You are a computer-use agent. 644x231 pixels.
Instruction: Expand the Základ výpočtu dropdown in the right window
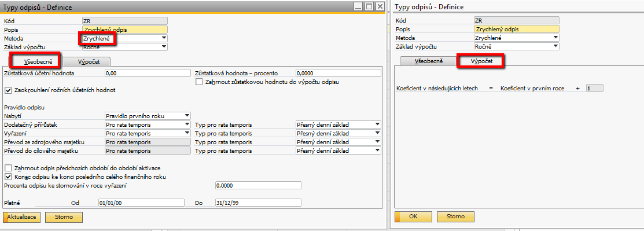555,47
